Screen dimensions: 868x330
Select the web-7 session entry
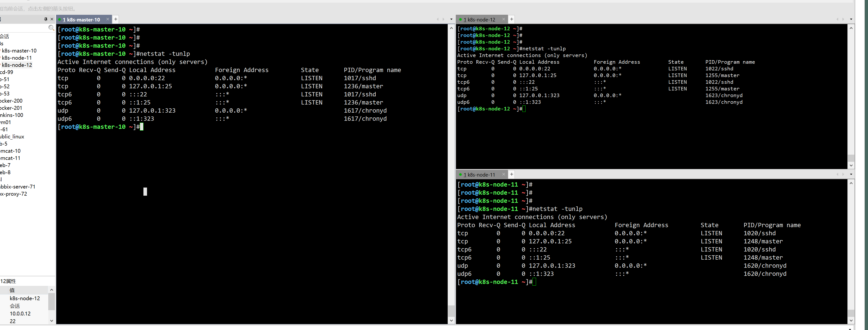click(x=5, y=165)
